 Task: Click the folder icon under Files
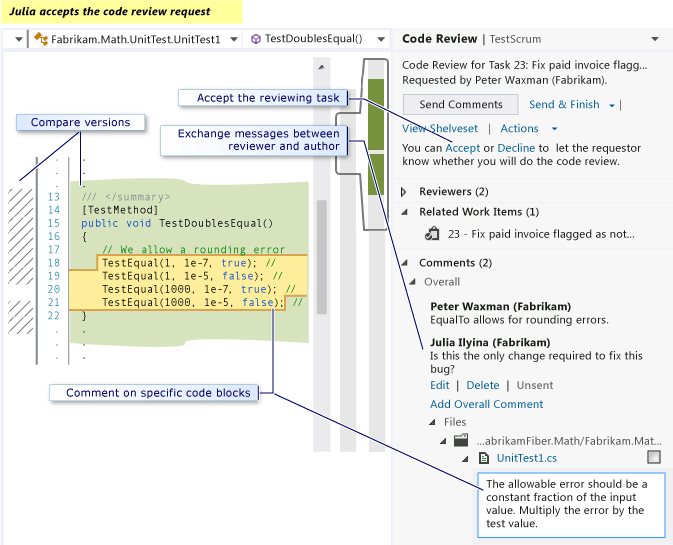(x=461, y=440)
